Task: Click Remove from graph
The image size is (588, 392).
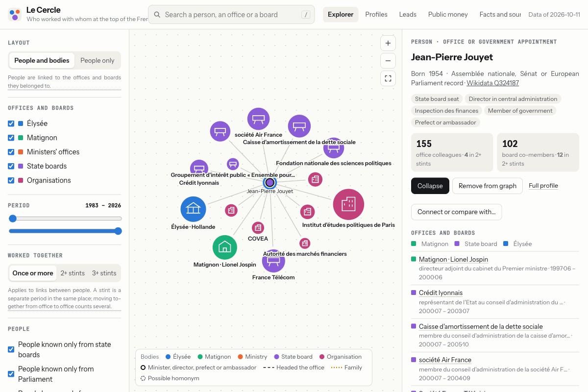Action: (488, 186)
